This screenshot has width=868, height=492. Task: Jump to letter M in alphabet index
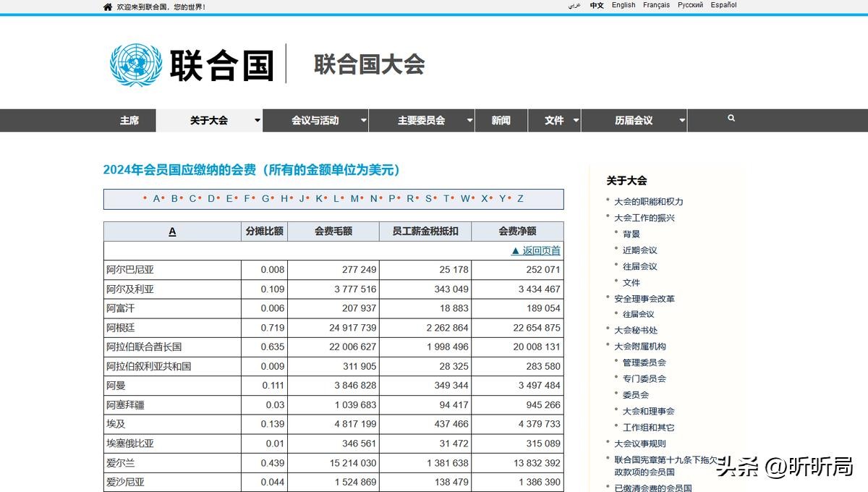tap(354, 199)
